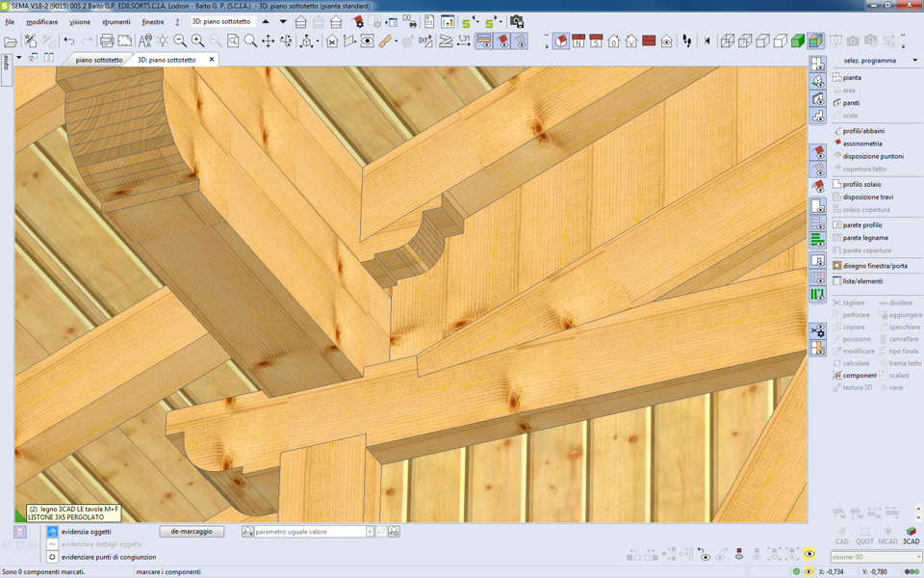Click the camera screenshot icon in top toolbar
Viewport: 924px width, 578px height.
516,21
